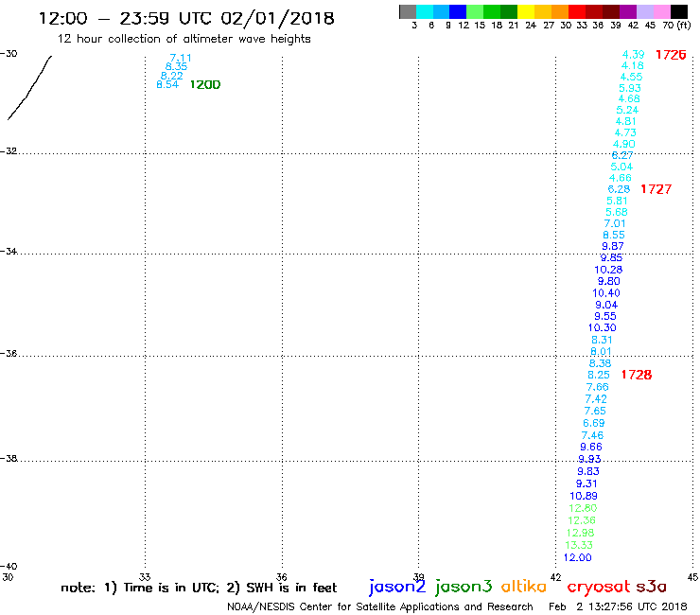
Task: Click the wave height value 4.73
Action: pos(625,132)
